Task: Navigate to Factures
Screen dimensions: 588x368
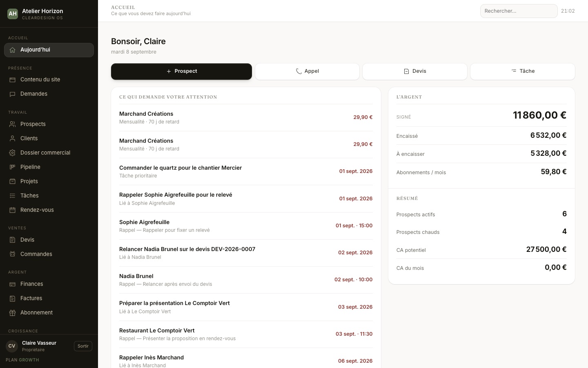Action: click(49, 298)
